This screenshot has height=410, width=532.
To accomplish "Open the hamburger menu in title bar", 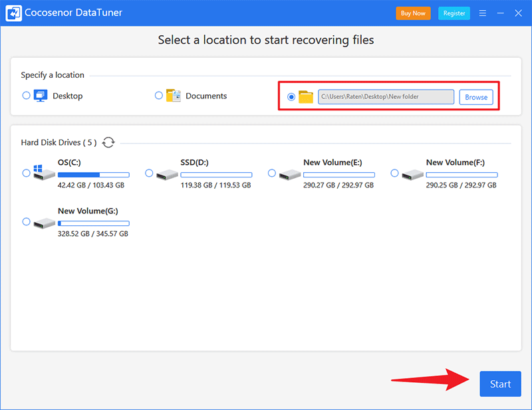I will pos(483,13).
